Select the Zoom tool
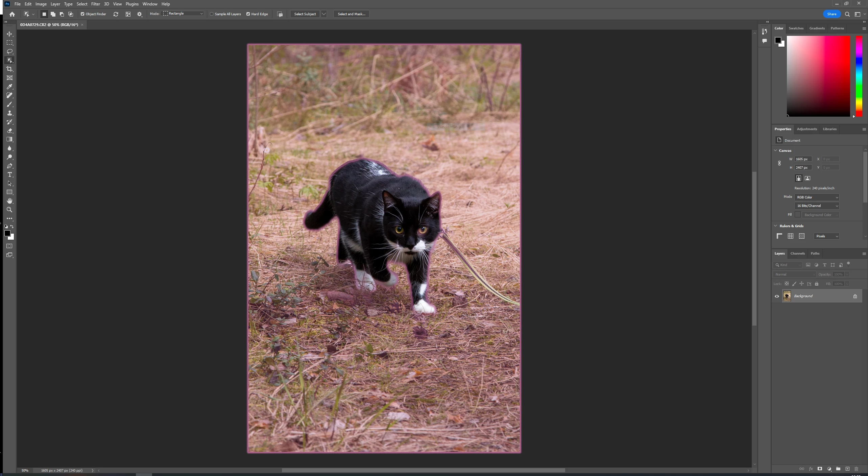 click(9, 210)
